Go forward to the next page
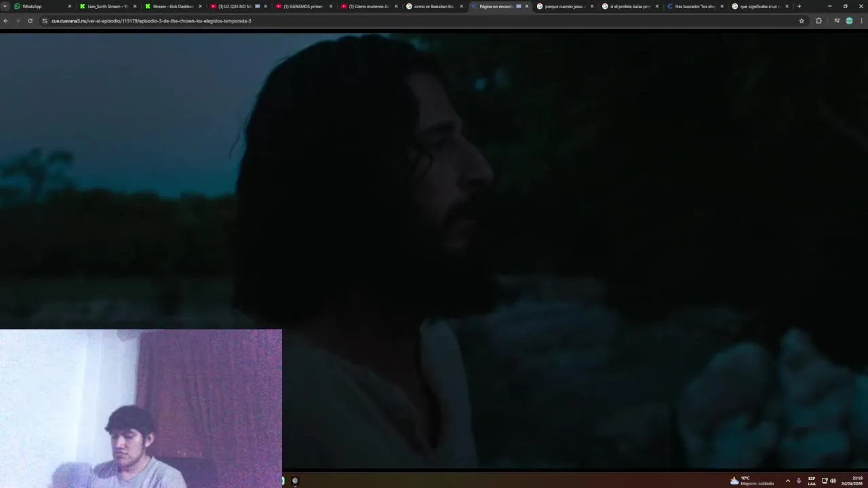868x488 pixels. pyautogui.click(x=18, y=21)
